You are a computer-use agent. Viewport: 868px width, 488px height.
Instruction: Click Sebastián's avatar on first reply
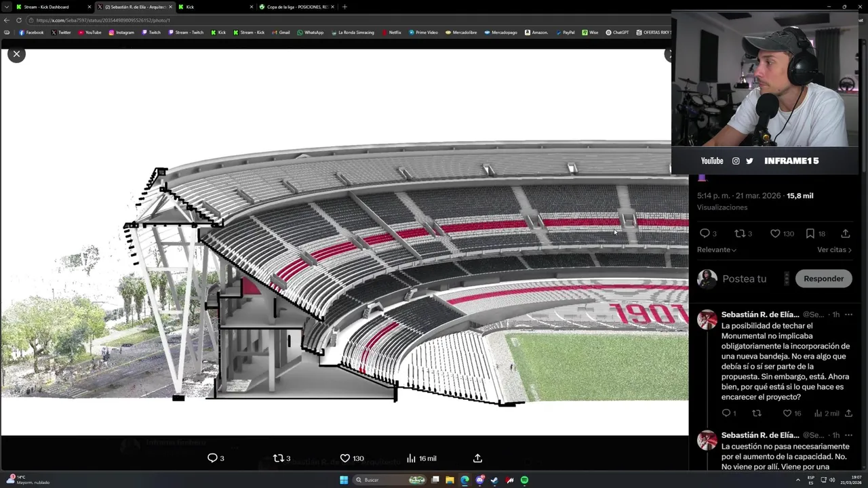click(x=707, y=320)
